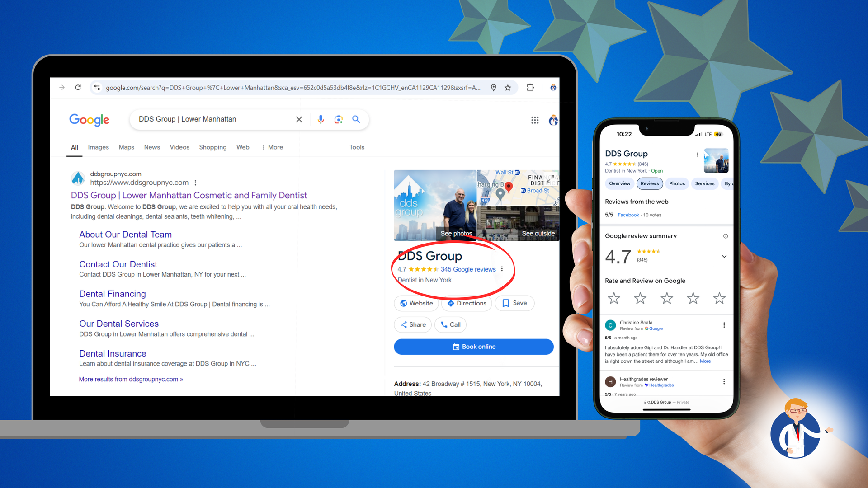The height and width of the screenshot is (488, 868).
Task: Open site information icon in address bar
Action: [x=97, y=87]
